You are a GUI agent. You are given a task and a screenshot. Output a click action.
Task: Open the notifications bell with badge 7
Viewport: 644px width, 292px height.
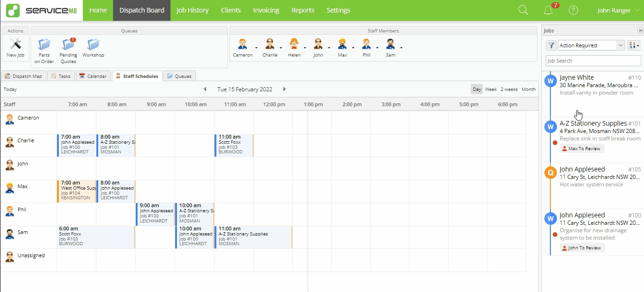coord(549,10)
